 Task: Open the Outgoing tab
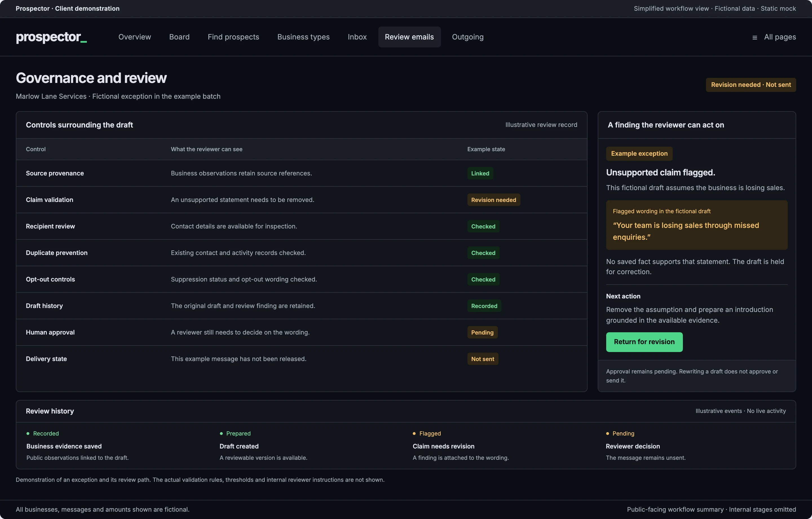coord(467,37)
